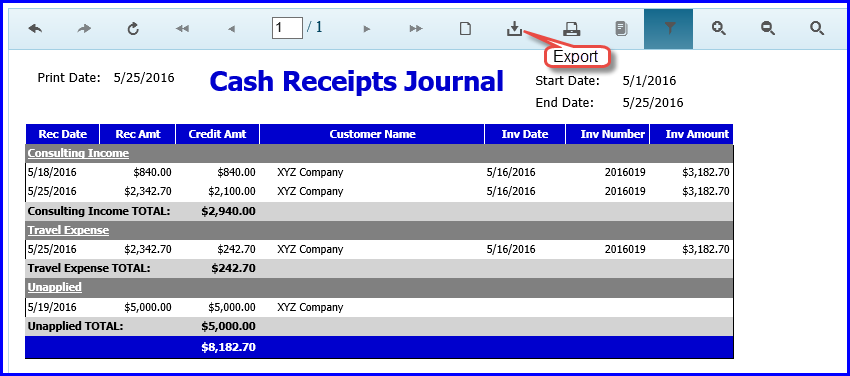Click XYZ Company in the Unapplied row
The height and width of the screenshot is (376, 850).
[x=310, y=308]
